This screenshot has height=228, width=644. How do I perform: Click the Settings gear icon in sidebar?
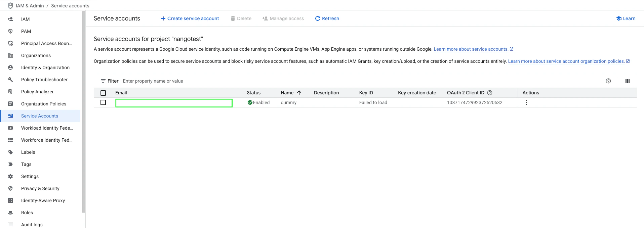[10, 176]
